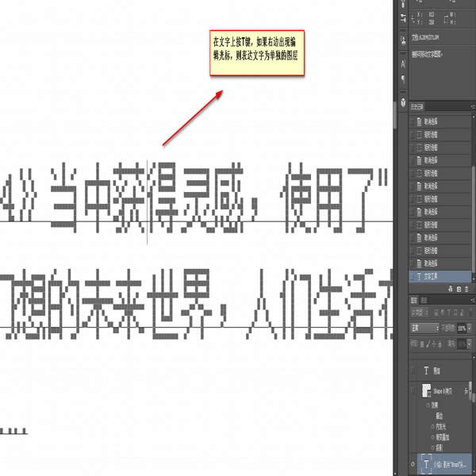Image resolution: width=476 pixels, height=476 pixels.
Task: Open the Layers panel flyout menu
Action: 472,300
